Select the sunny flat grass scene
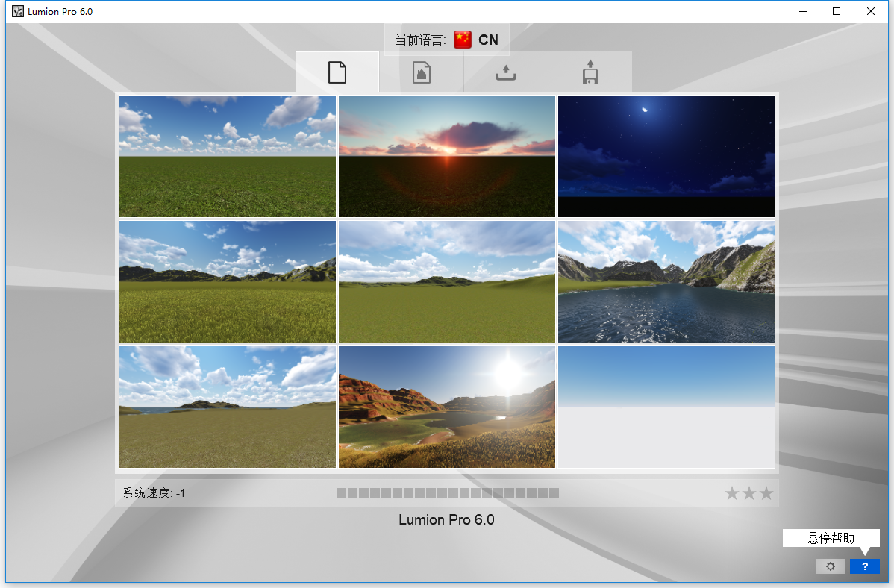894x588 pixels. coord(228,156)
